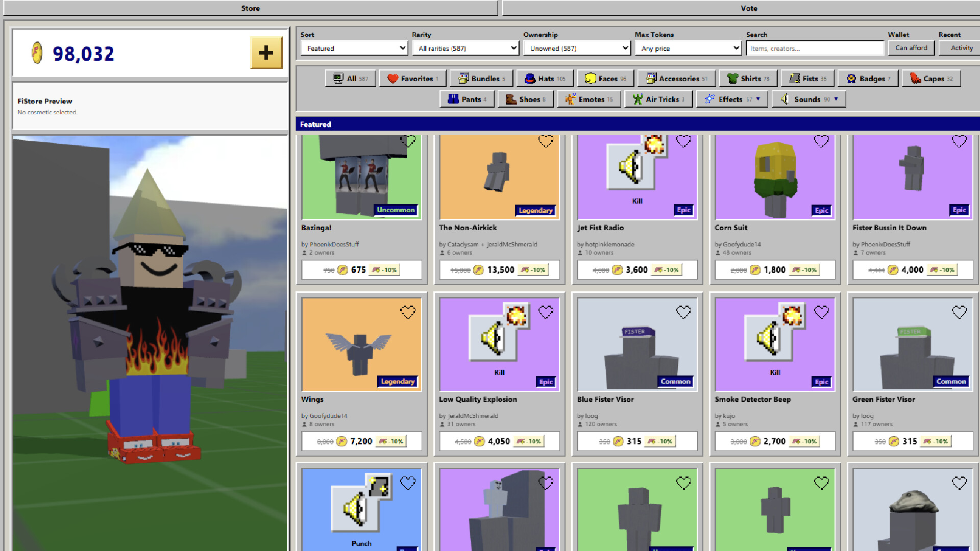This screenshot has width=980, height=551.
Task: Click the Can afford wallet button
Action: (x=911, y=48)
